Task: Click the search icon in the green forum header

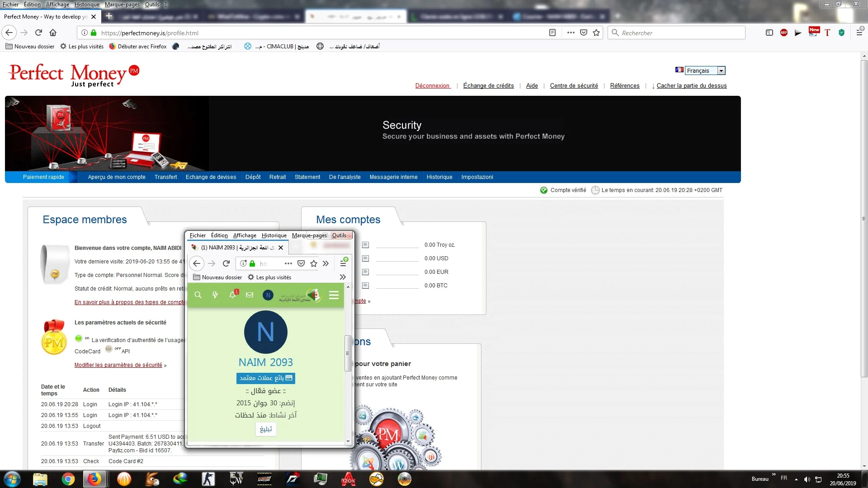Action: [x=198, y=295]
